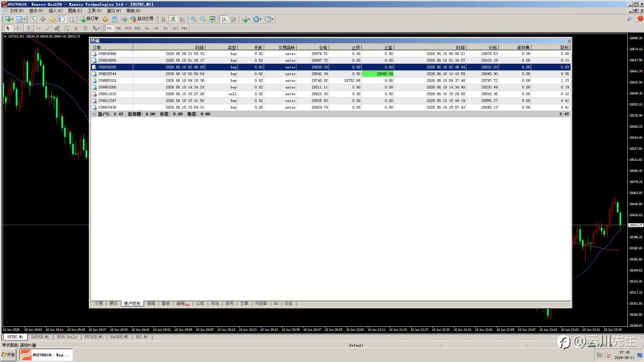Open the 图表 (Charts) menu

pyautogui.click(x=75, y=11)
